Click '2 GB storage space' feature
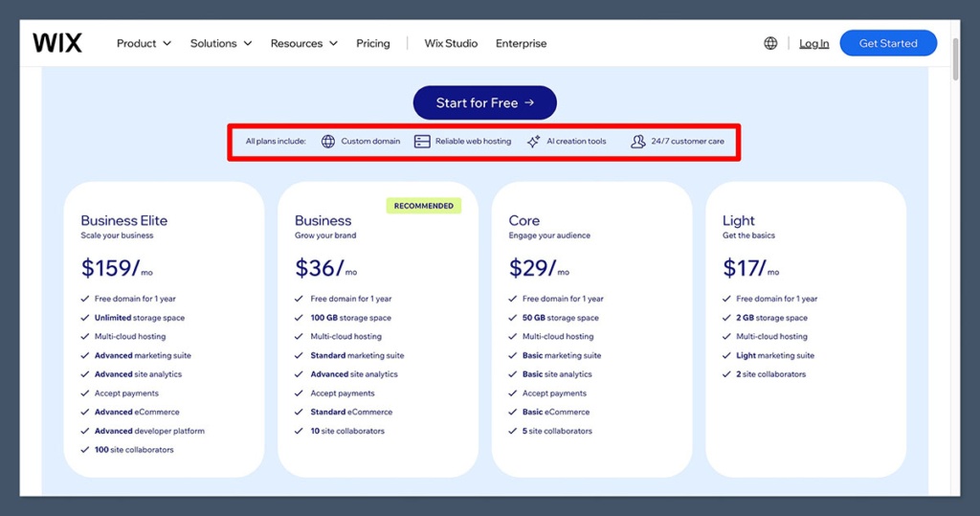This screenshot has height=516, width=980. click(x=772, y=318)
